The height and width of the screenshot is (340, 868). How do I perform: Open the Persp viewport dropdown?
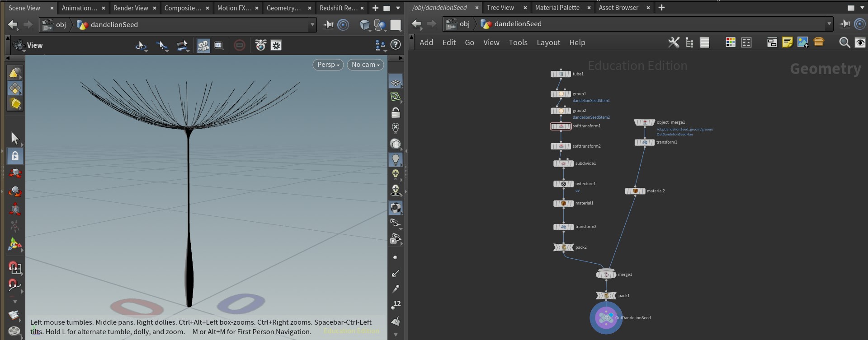pos(328,65)
